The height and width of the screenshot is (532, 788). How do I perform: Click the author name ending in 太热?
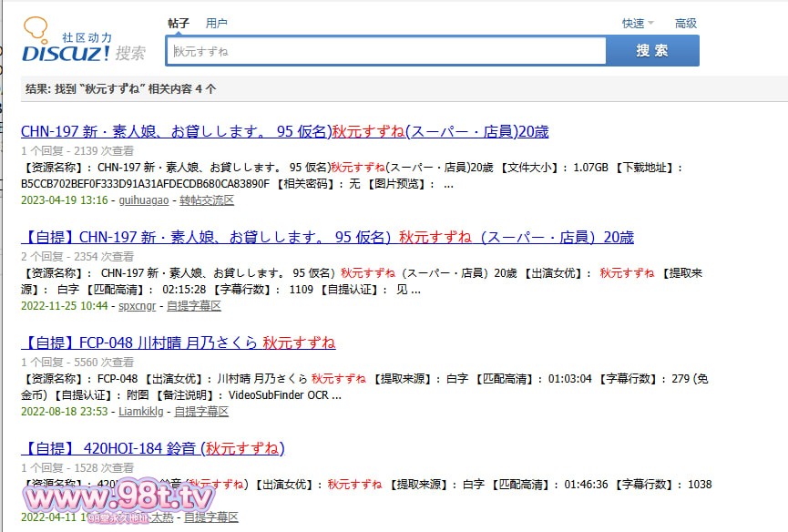162,517
